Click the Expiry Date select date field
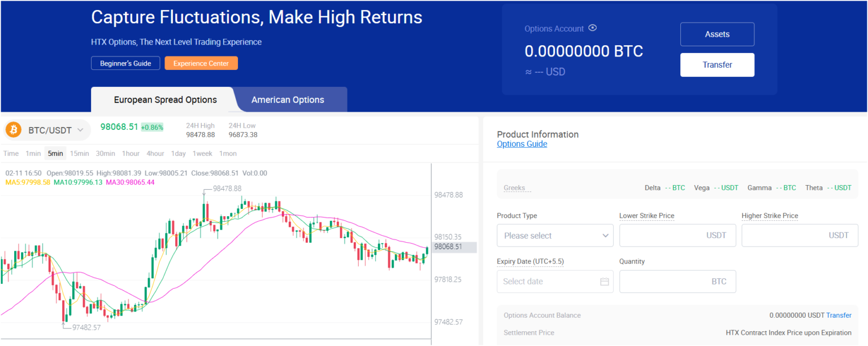 555,282
